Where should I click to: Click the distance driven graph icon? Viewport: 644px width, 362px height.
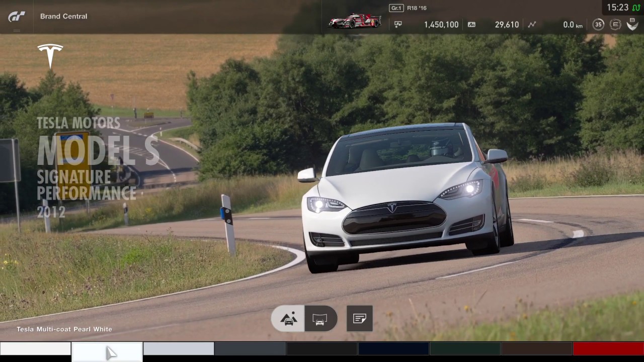(532, 24)
